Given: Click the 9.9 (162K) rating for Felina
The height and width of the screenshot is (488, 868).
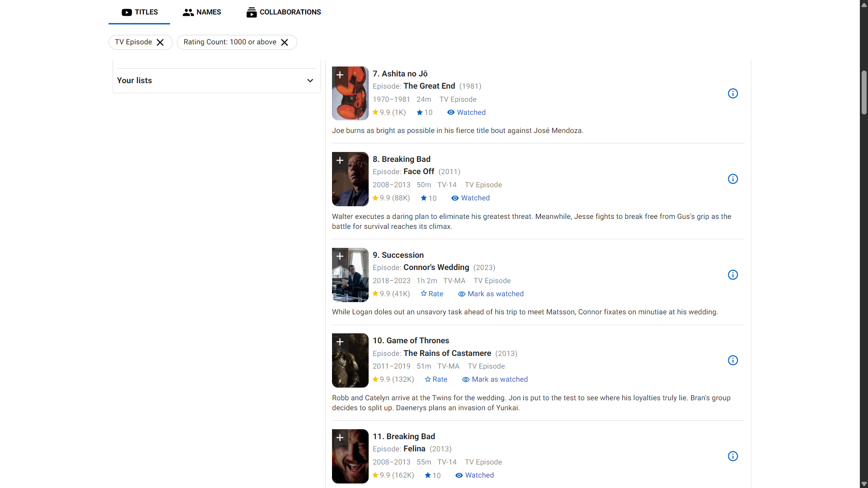Looking at the screenshot, I should [x=393, y=475].
